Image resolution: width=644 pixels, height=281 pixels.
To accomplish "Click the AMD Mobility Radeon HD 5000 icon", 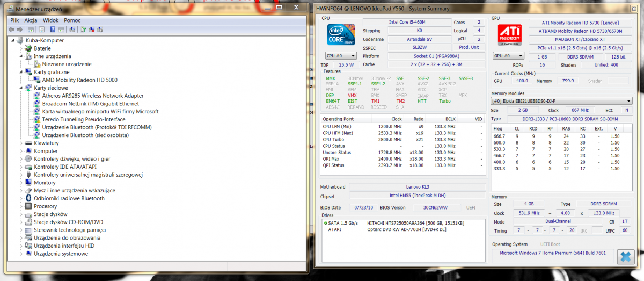I will point(37,80).
